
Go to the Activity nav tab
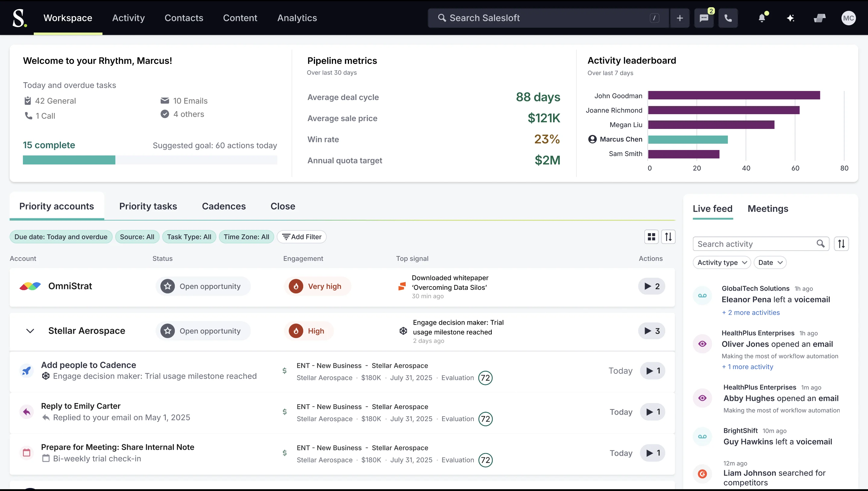[x=128, y=18]
